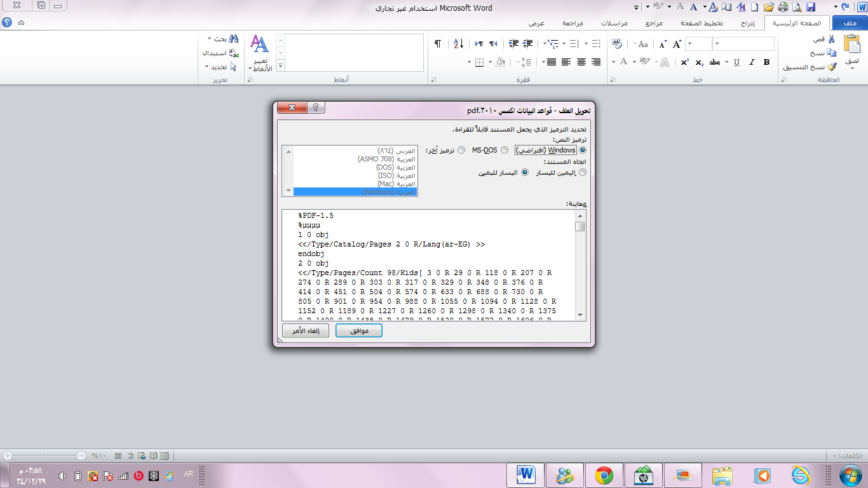868x488 pixels.
Task: Open the Windows Start button
Action: 849,475
